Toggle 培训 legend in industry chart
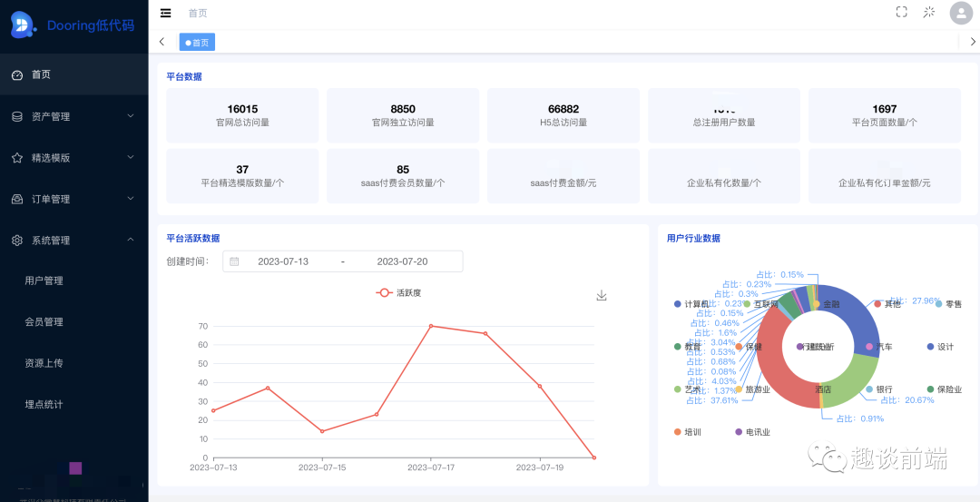980x502 pixels. point(688,432)
